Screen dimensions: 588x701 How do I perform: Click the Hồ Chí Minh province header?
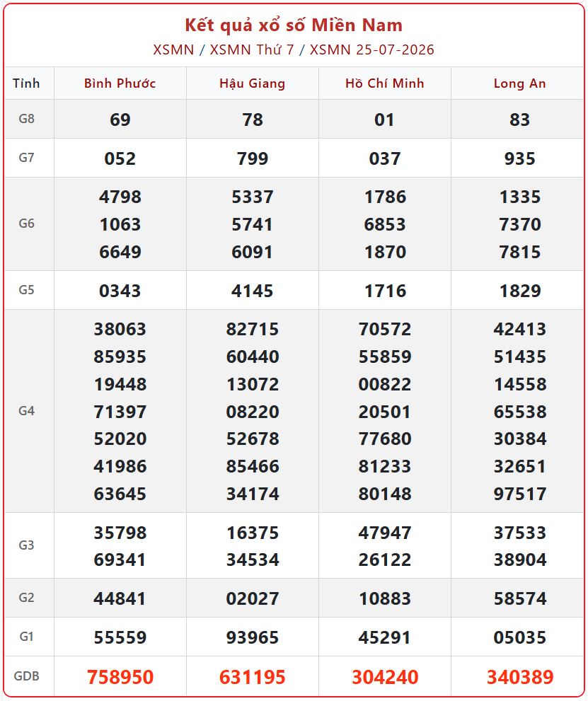click(384, 83)
